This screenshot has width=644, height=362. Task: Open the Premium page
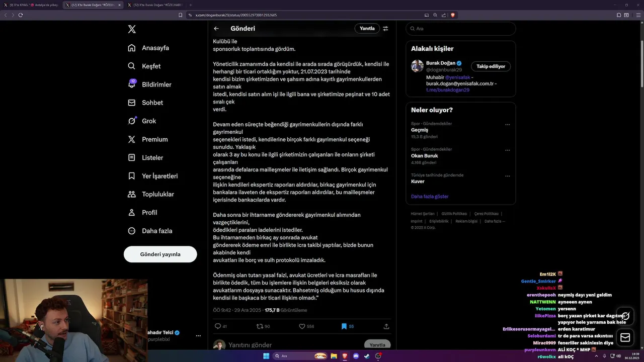(148, 139)
